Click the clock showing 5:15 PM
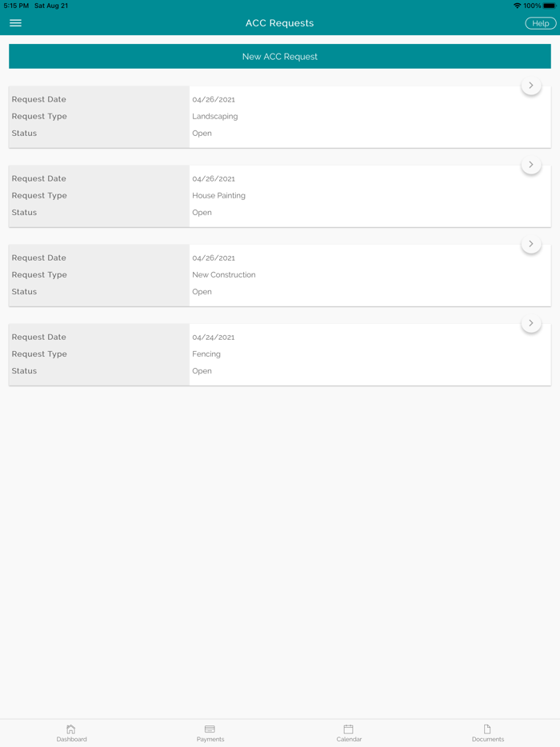560x747 pixels. (x=14, y=5)
